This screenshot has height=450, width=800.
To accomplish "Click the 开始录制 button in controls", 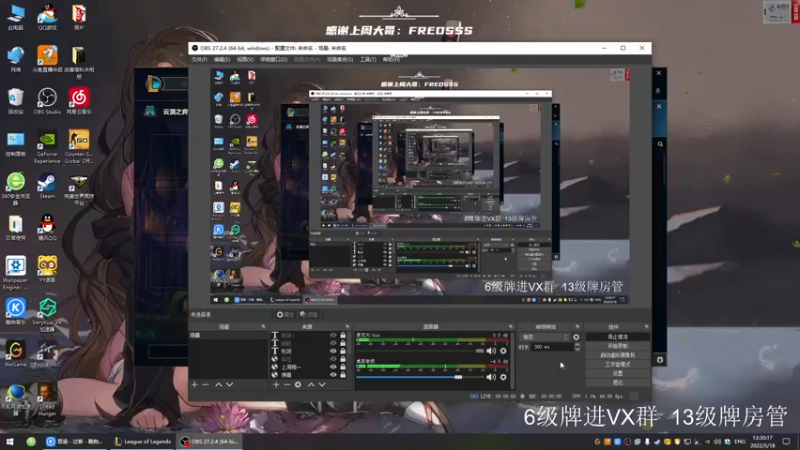I will tap(617, 346).
